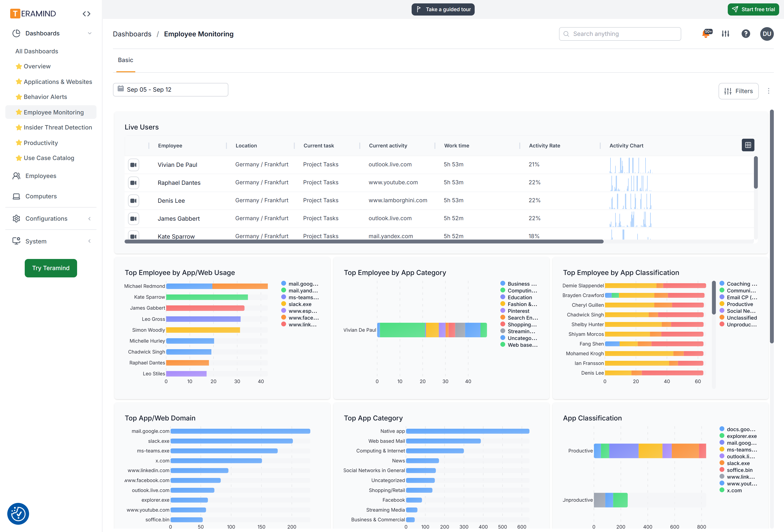Click the star icon beside Use Case Catalog
The image size is (784, 532).
[19, 158]
